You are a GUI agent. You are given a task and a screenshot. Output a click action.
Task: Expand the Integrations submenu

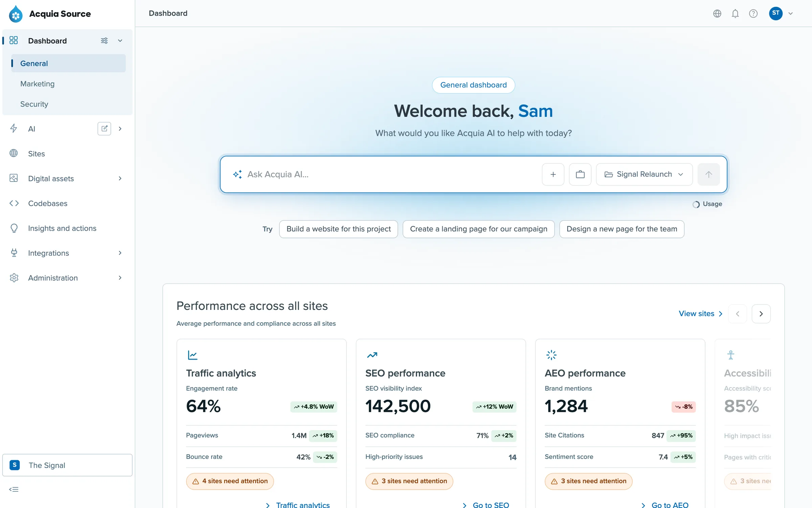(120, 253)
